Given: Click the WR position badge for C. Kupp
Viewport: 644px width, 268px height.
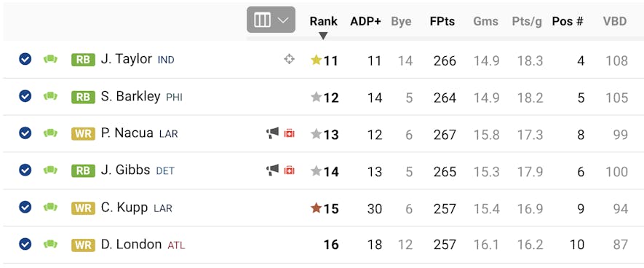Looking at the screenshot, I should point(83,208).
